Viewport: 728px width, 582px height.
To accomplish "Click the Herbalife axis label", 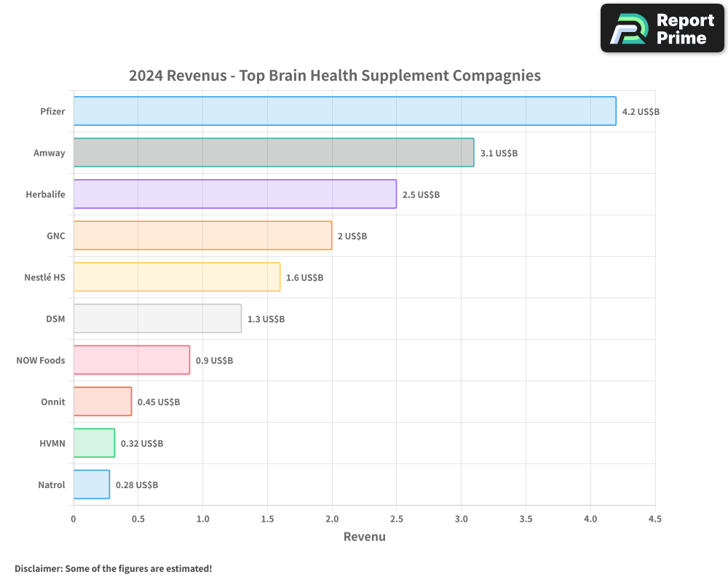I will pyautogui.click(x=45, y=195).
